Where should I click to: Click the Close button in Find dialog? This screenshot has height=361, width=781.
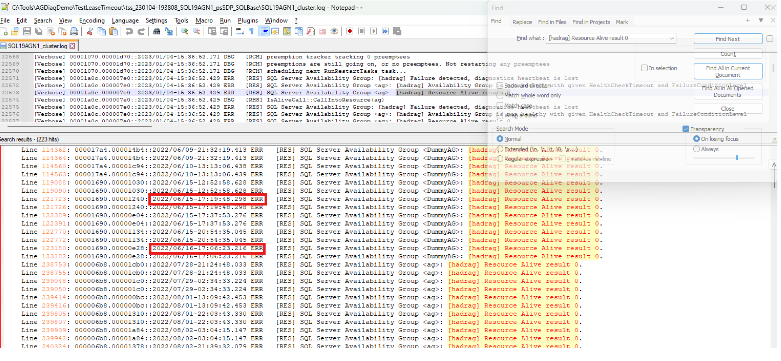(x=728, y=108)
